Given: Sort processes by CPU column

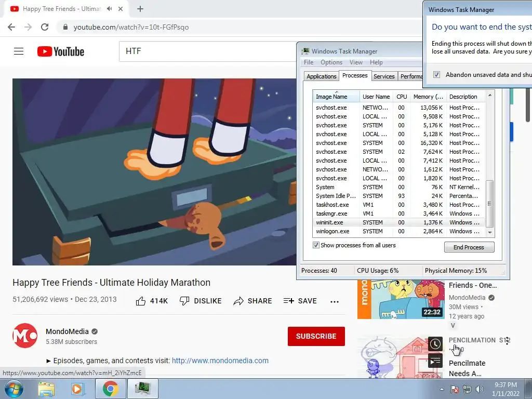Looking at the screenshot, I should pyautogui.click(x=402, y=96).
